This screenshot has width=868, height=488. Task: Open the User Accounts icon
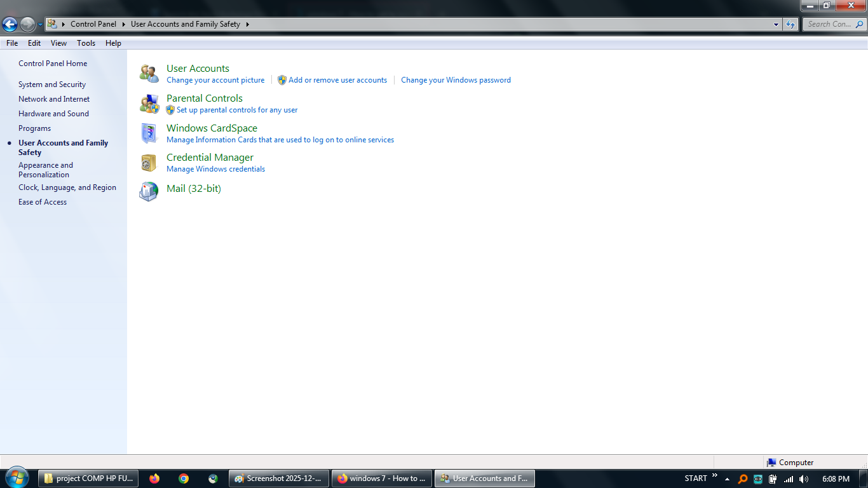149,74
